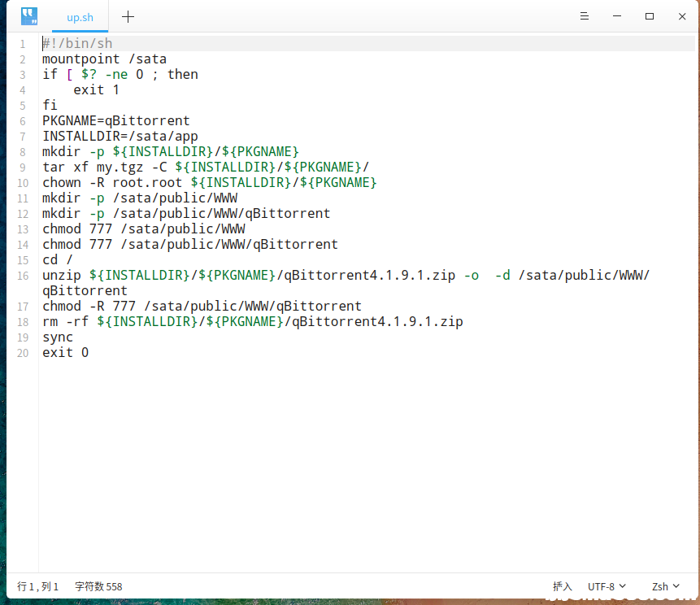Open the Zsh syntax highlighting dropdown
This screenshot has height=605, width=700.
click(666, 586)
